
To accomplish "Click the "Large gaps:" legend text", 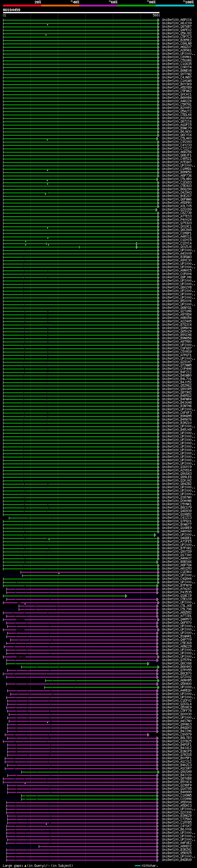I will (13, 865).
